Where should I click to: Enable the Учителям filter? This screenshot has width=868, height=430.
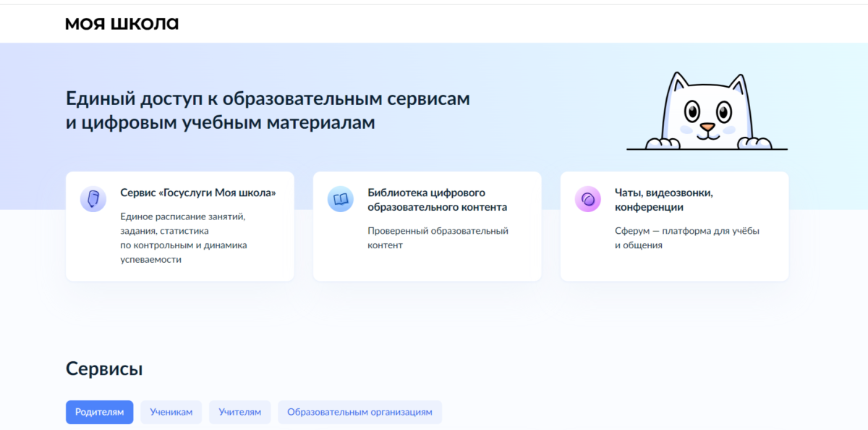pyautogui.click(x=239, y=412)
